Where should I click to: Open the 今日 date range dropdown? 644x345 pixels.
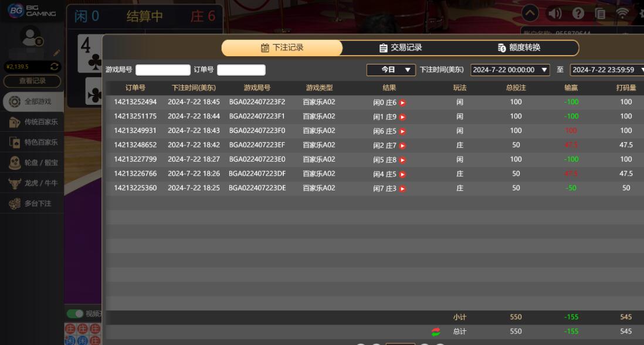pos(391,70)
